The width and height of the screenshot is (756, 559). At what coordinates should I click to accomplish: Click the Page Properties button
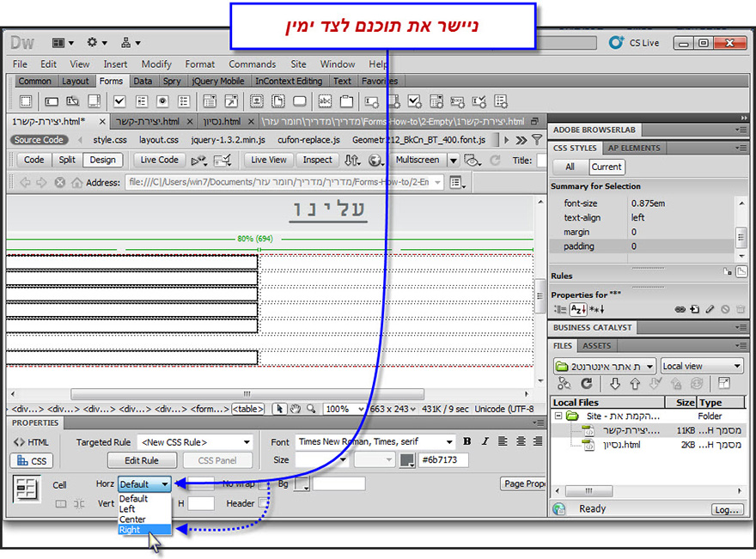pyautogui.click(x=523, y=483)
